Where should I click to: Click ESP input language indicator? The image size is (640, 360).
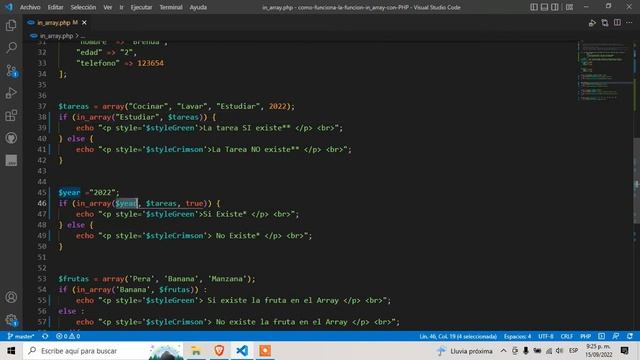click(x=573, y=351)
